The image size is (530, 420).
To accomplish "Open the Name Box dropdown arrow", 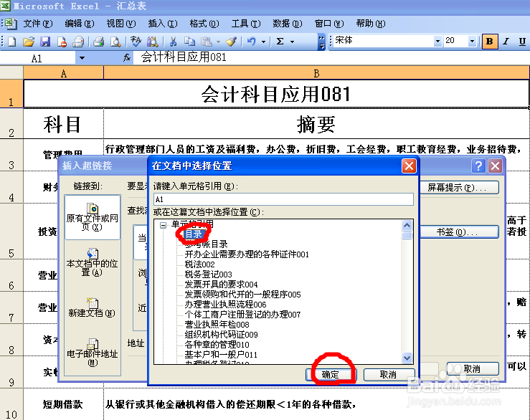I will click(82, 58).
